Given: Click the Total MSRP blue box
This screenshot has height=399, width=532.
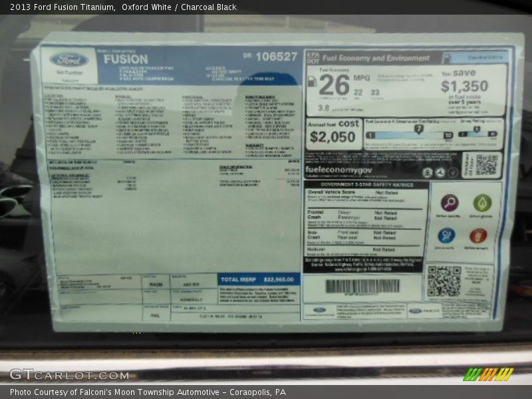Looking at the screenshot, I should 259,280.
